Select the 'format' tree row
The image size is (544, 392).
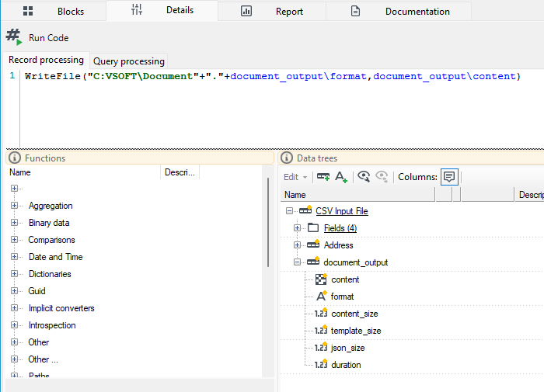pyautogui.click(x=342, y=297)
